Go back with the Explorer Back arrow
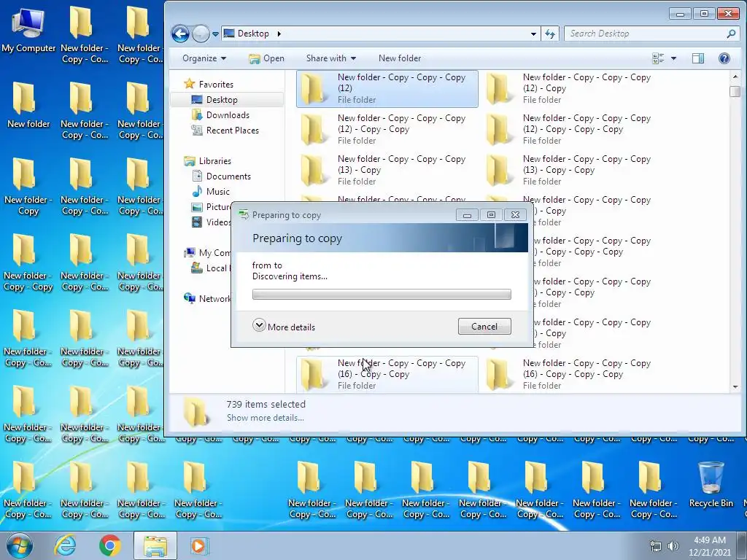The height and width of the screenshot is (560, 747). 180,34
